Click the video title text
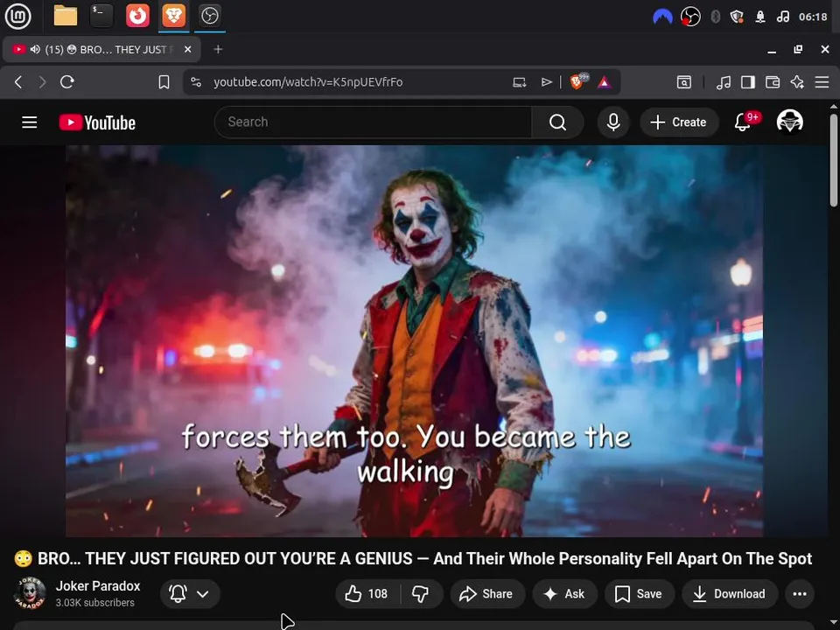The height and width of the screenshot is (630, 840). pyautogui.click(x=413, y=559)
